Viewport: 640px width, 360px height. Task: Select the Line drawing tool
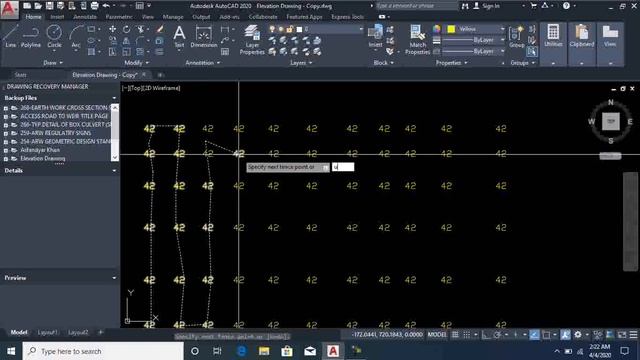pos(11,36)
